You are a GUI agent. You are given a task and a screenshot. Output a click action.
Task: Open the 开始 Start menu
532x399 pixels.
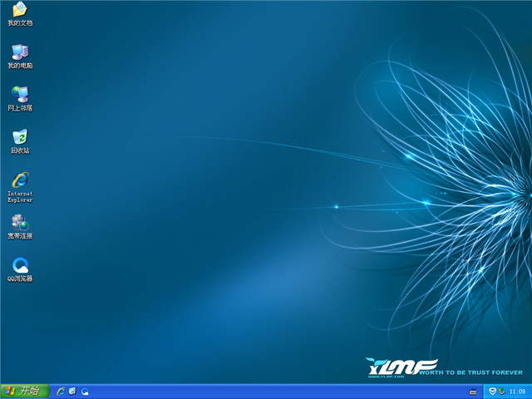coord(25,391)
